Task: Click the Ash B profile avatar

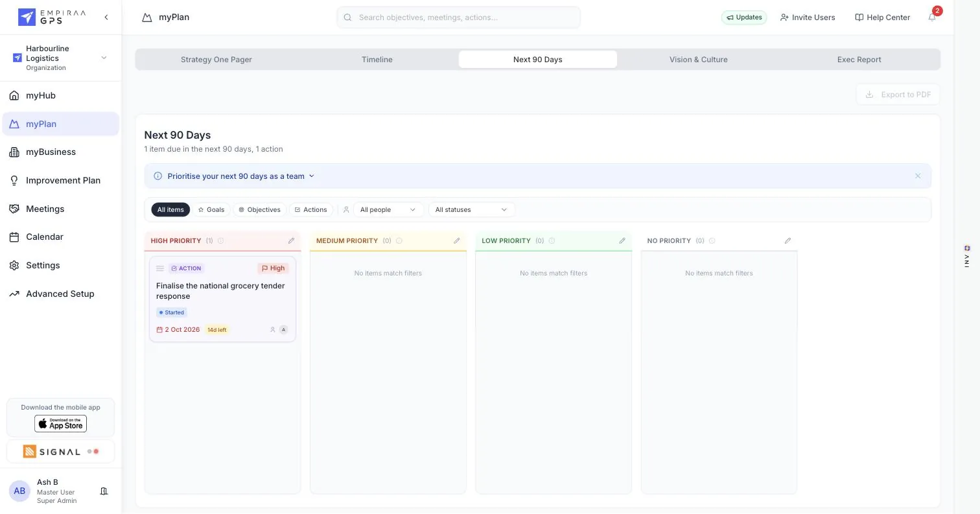Action: (19, 491)
